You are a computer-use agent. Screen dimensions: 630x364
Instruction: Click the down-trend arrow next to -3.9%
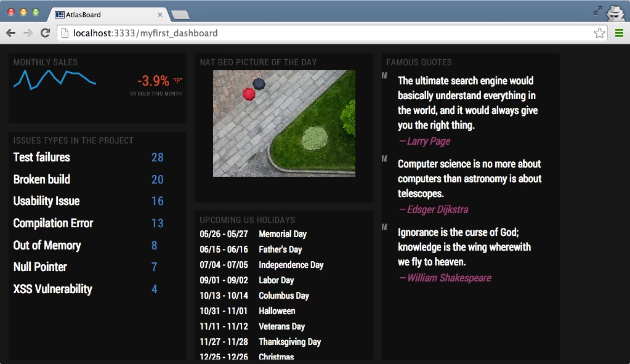click(177, 80)
